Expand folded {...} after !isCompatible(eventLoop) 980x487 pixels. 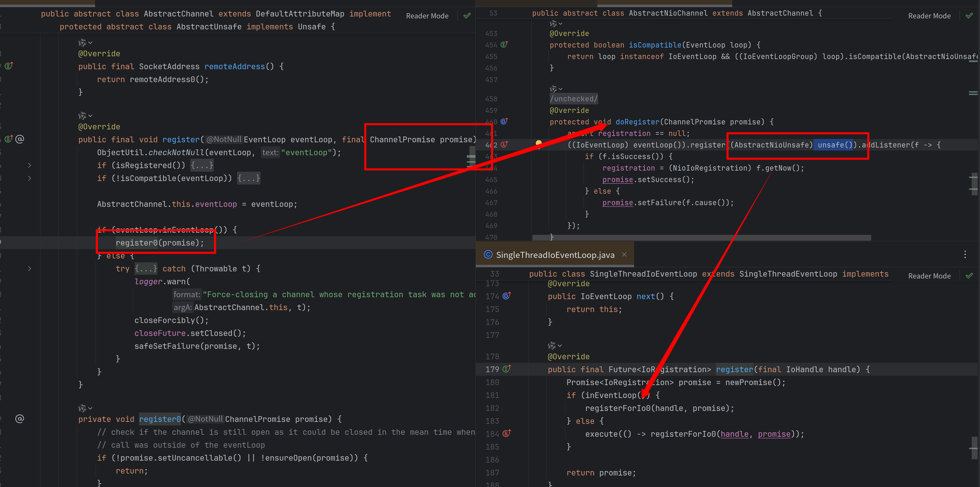[248, 179]
